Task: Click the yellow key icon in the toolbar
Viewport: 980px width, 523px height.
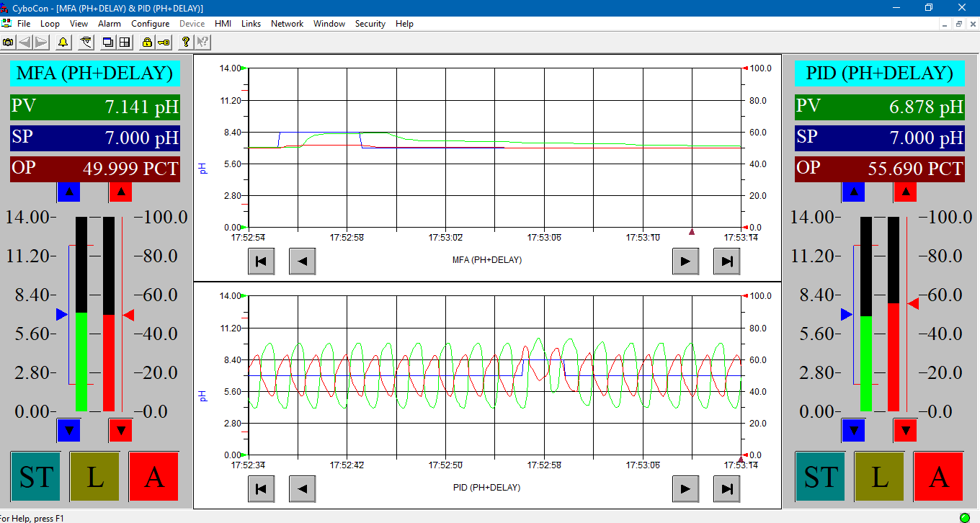Action: tap(164, 43)
